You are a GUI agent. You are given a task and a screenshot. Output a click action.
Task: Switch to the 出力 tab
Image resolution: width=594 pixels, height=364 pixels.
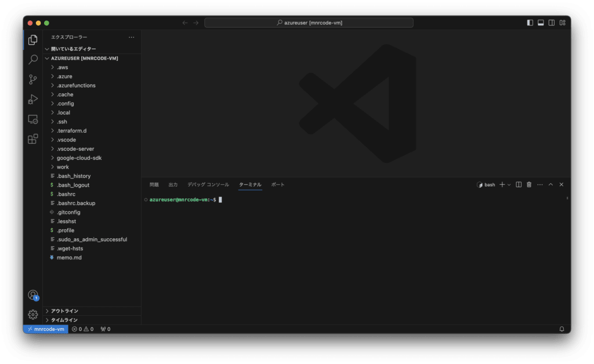173,185
